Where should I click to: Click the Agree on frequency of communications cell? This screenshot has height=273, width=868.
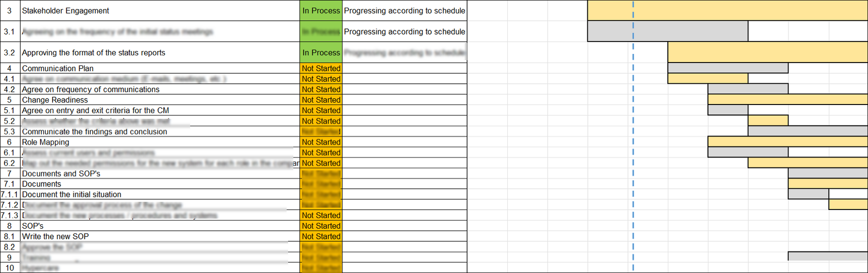160,89
